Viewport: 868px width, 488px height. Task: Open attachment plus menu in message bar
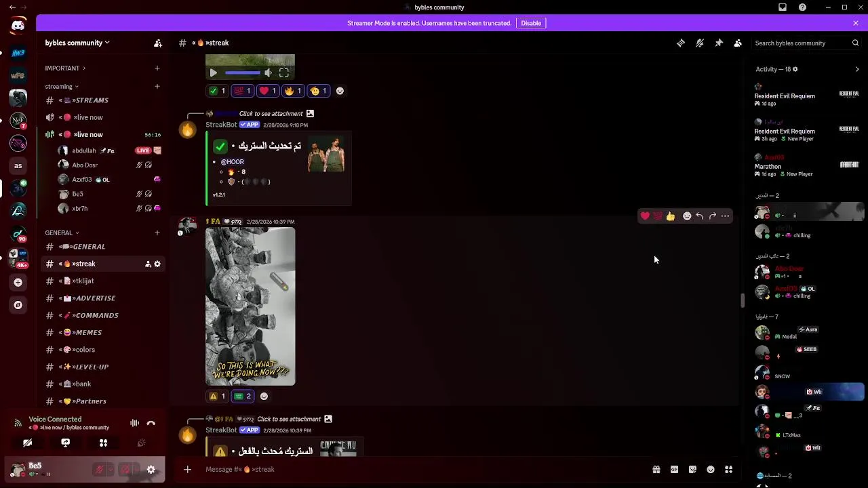pyautogui.click(x=188, y=469)
